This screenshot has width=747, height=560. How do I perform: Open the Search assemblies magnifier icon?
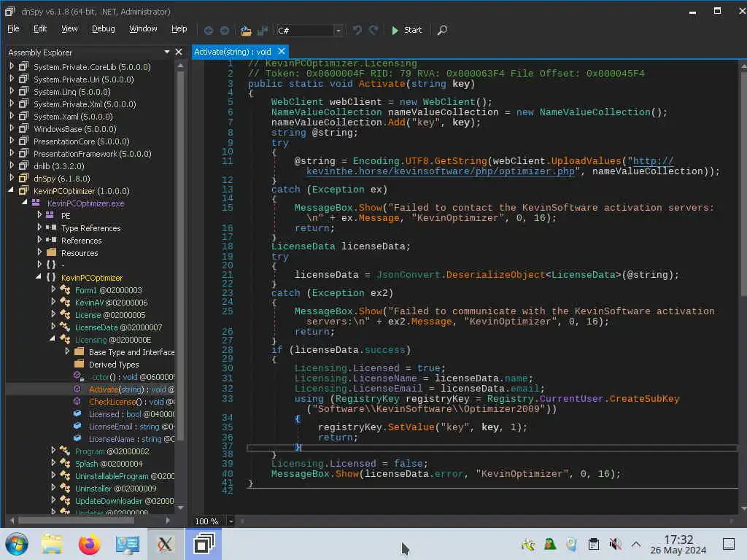pos(442,30)
